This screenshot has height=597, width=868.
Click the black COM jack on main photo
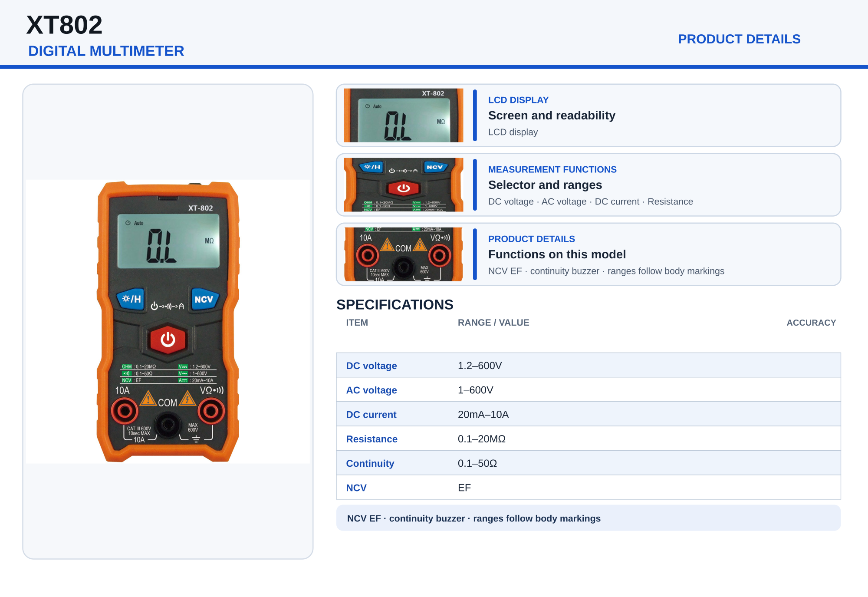coord(168,425)
